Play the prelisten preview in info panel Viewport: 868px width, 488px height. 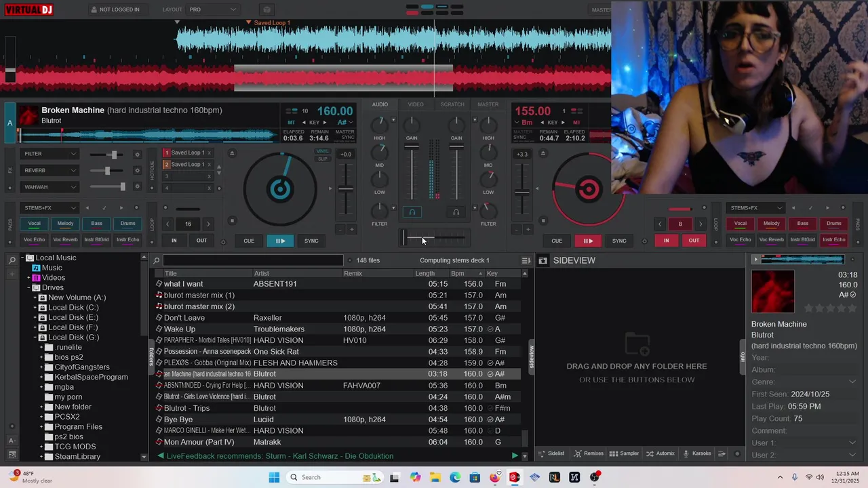pos(756,260)
